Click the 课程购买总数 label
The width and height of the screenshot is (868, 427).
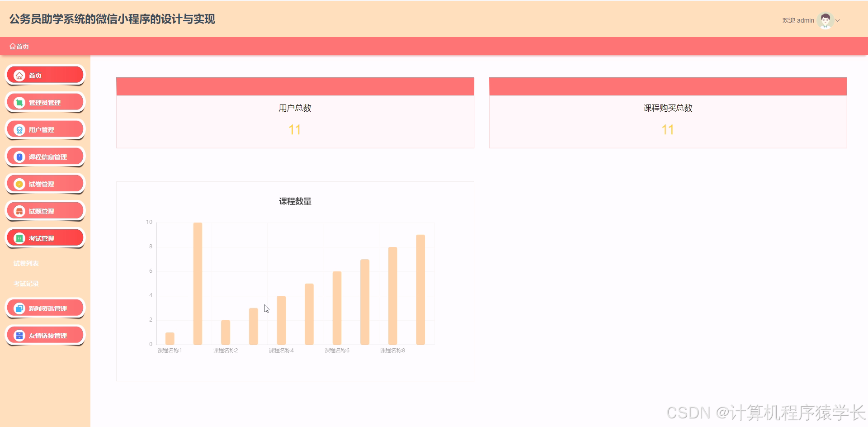(668, 108)
